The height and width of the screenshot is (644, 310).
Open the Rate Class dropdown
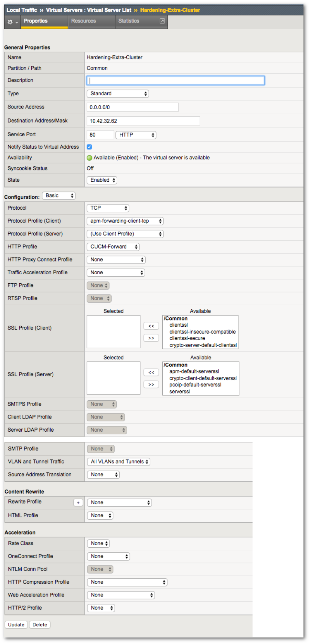pos(98,543)
